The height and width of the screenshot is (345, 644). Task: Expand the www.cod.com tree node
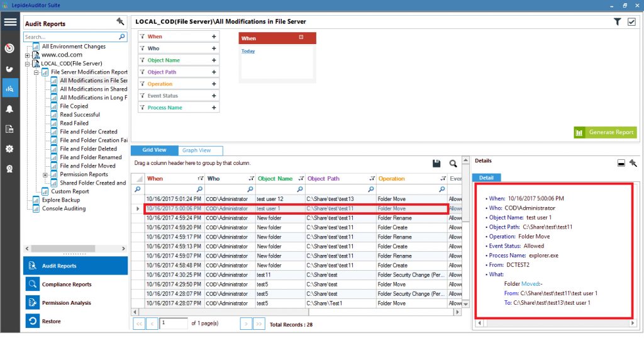pos(28,55)
